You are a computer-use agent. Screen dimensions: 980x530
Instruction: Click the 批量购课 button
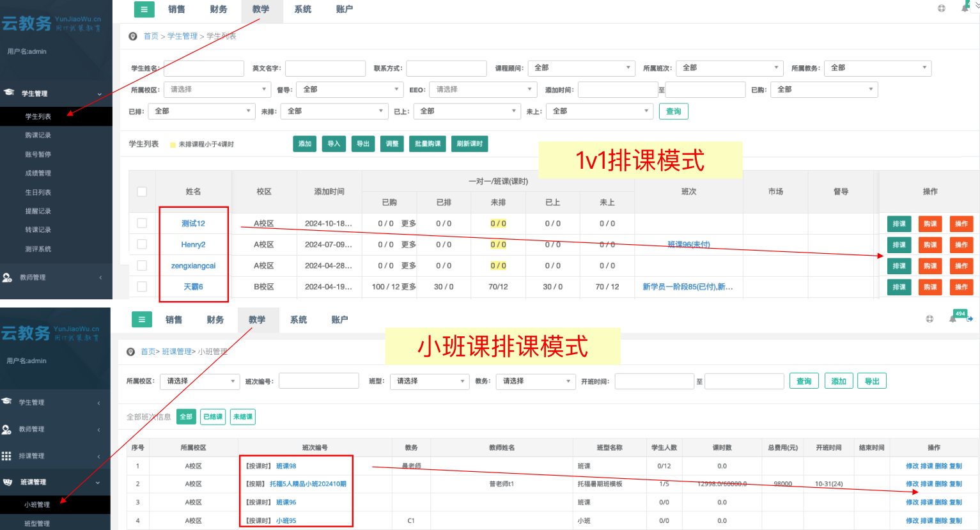tap(428, 144)
